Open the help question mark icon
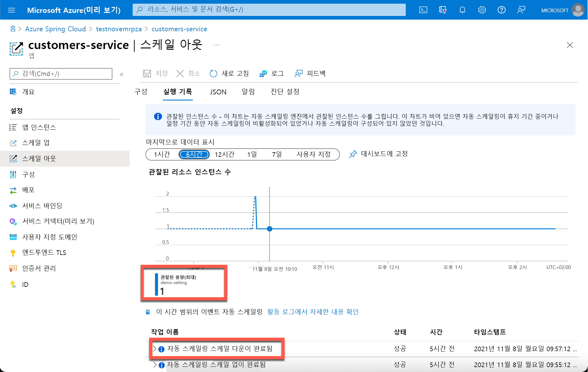The image size is (588, 372). [x=501, y=9]
